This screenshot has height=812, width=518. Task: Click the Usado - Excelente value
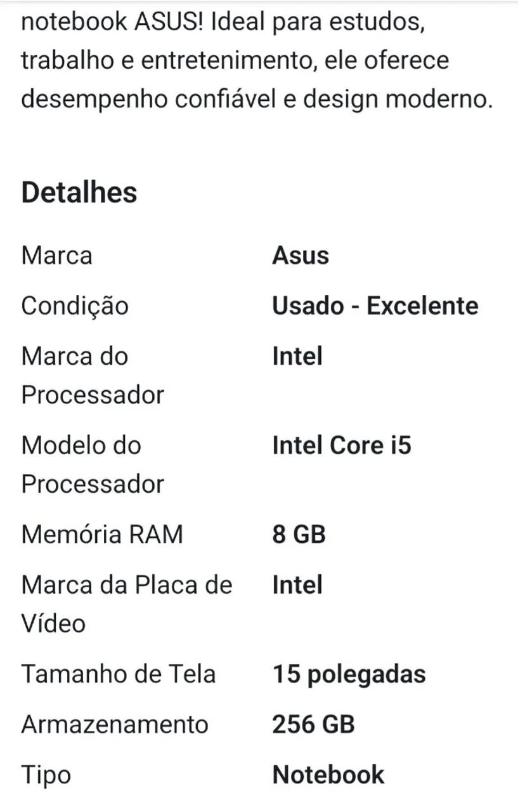pyautogui.click(x=375, y=306)
